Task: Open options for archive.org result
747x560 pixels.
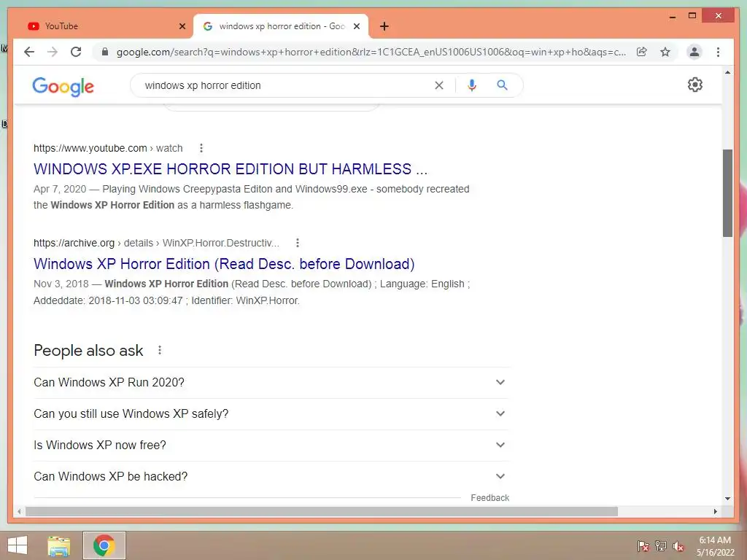Action: point(298,243)
